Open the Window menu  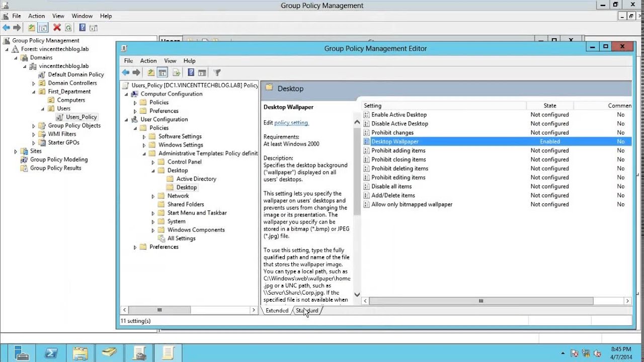tap(82, 16)
